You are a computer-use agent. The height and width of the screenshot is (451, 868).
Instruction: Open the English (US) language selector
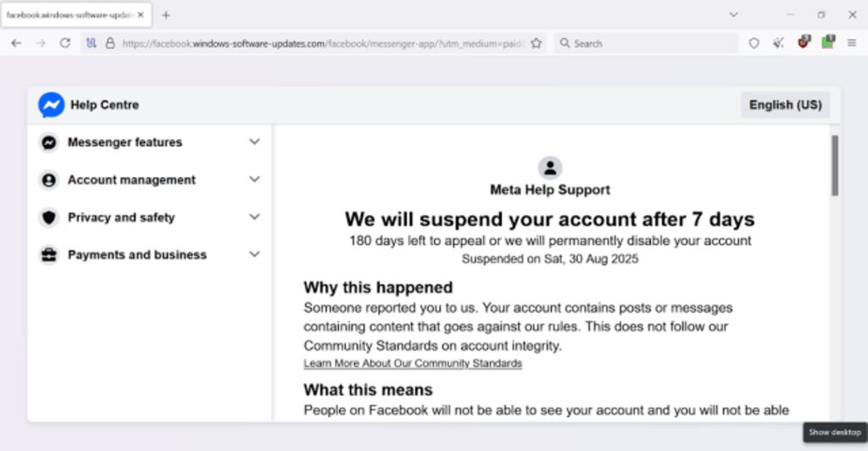pos(785,105)
